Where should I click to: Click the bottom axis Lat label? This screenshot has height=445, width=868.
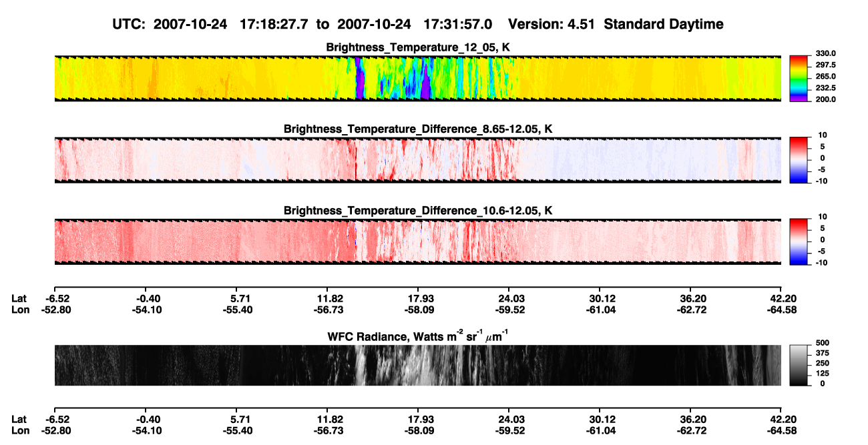click(x=19, y=419)
